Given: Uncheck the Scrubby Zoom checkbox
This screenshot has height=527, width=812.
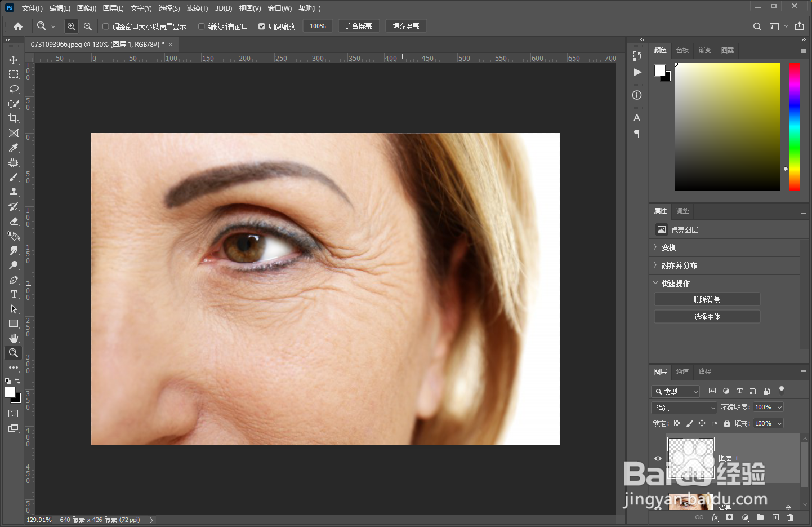Looking at the screenshot, I should coord(262,26).
